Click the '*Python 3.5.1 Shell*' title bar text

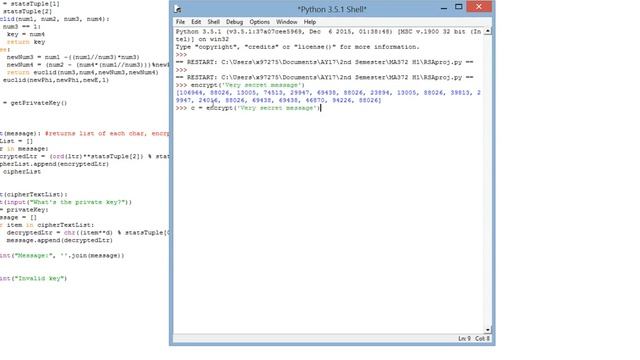pyautogui.click(x=332, y=9)
